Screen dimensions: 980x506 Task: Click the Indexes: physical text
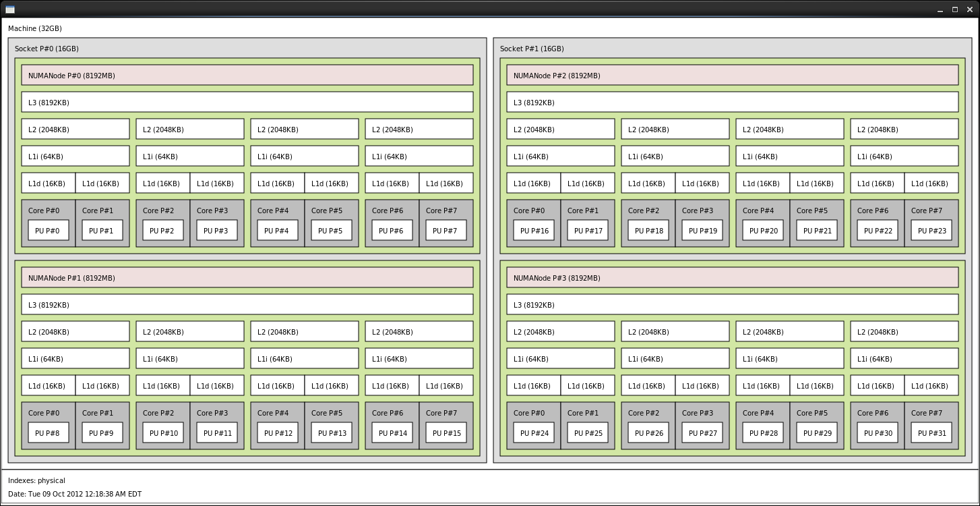(37, 480)
